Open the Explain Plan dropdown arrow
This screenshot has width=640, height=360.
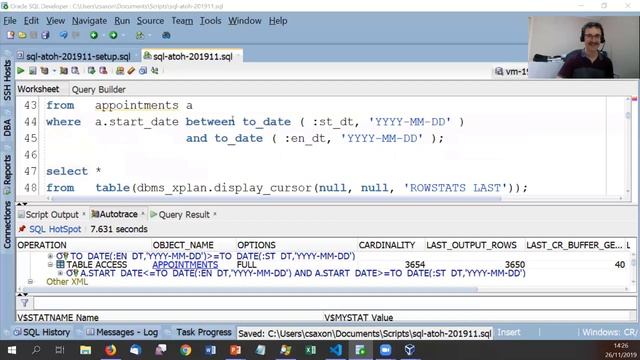pyautogui.click(x=54, y=71)
